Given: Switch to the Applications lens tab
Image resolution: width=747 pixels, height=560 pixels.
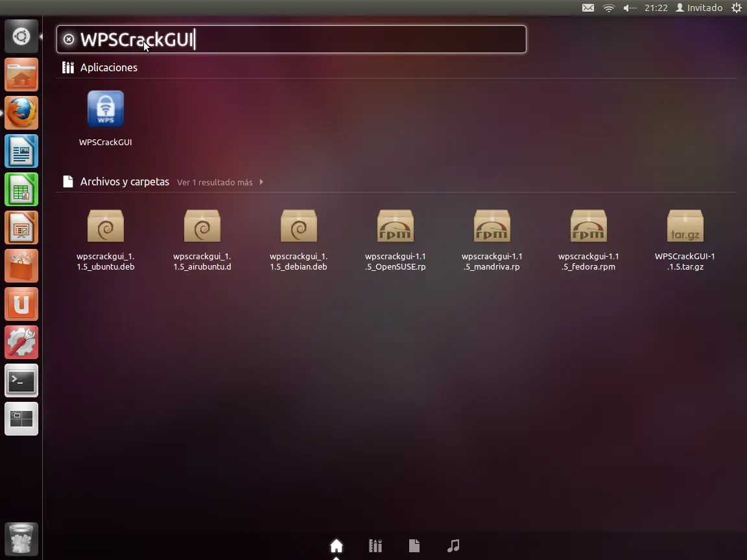Looking at the screenshot, I should (x=375, y=546).
